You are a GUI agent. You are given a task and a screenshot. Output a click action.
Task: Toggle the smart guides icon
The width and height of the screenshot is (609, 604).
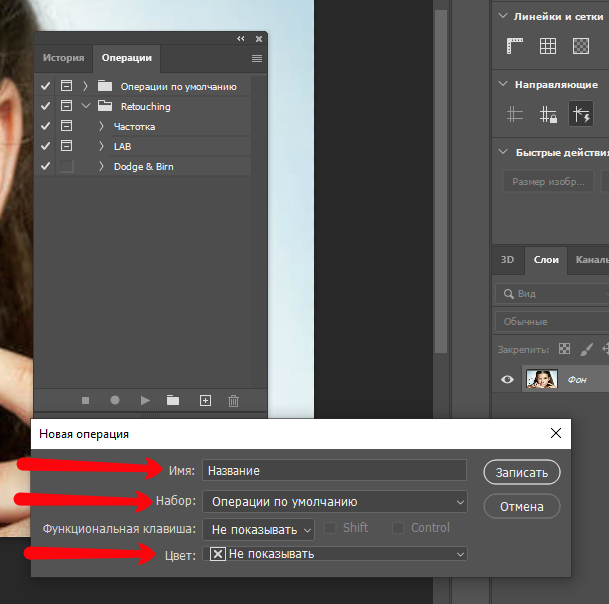click(581, 113)
